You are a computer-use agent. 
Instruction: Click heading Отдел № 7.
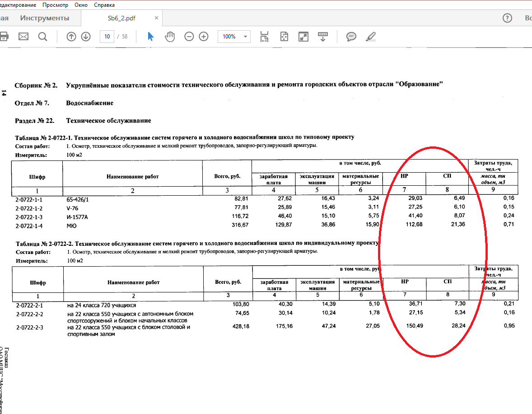point(32,103)
